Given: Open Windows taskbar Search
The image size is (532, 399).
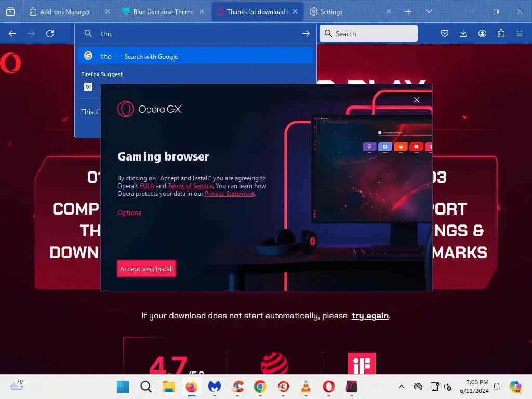Looking at the screenshot, I should (146, 387).
